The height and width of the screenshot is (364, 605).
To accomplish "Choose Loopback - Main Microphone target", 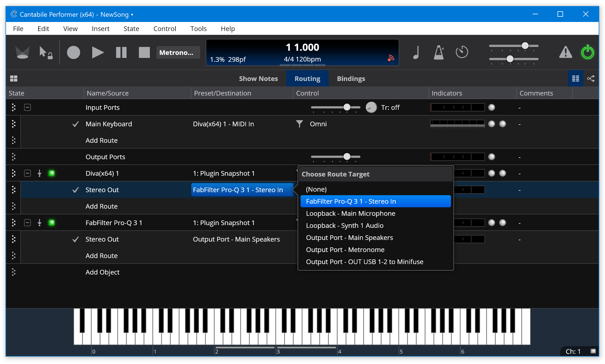I will point(376,213).
